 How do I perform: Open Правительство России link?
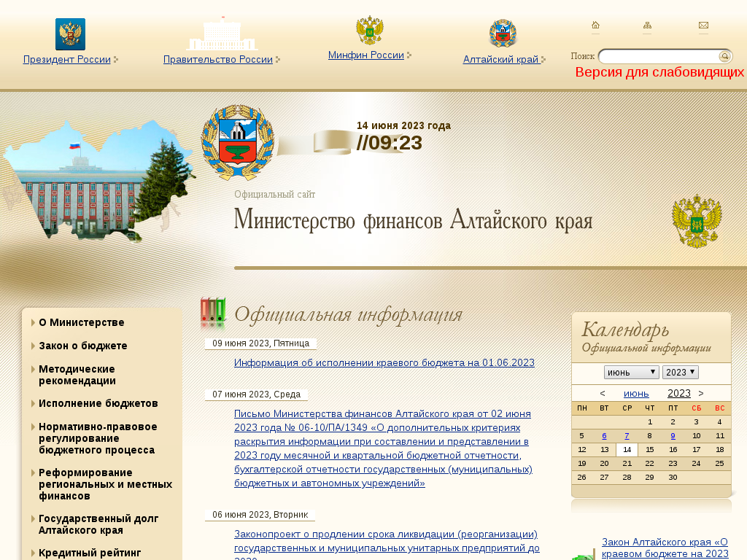tap(217, 60)
